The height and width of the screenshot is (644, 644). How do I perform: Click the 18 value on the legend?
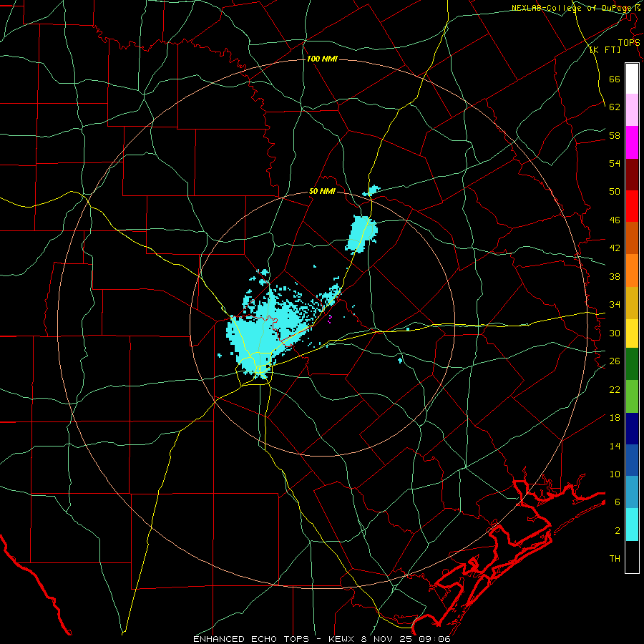pyautogui.click(x=615, y=418)
